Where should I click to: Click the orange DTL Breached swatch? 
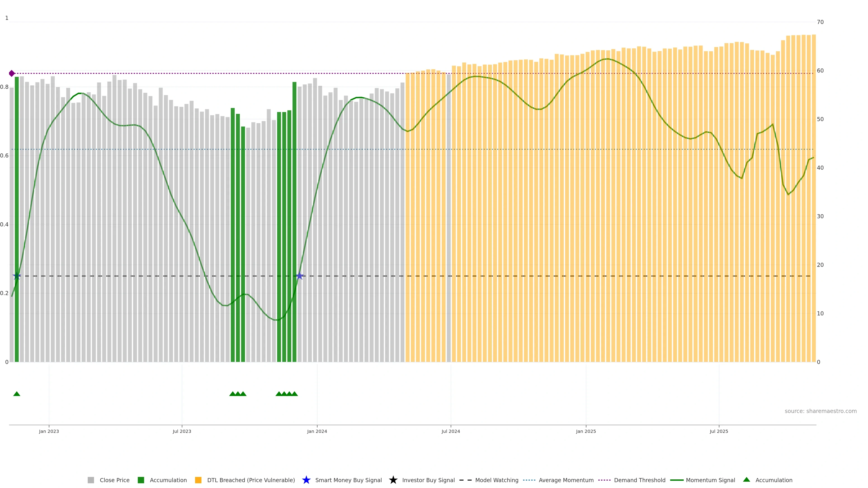(198, 480)
